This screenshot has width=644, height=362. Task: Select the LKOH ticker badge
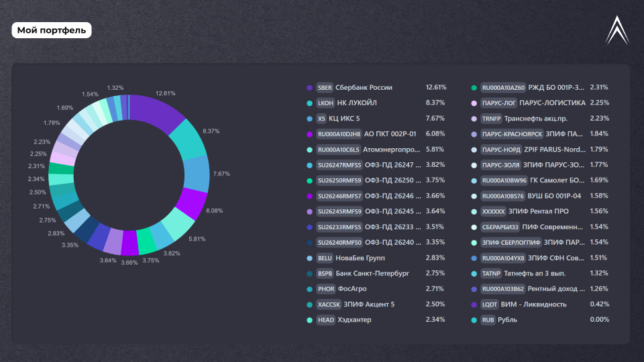[325, 103]
